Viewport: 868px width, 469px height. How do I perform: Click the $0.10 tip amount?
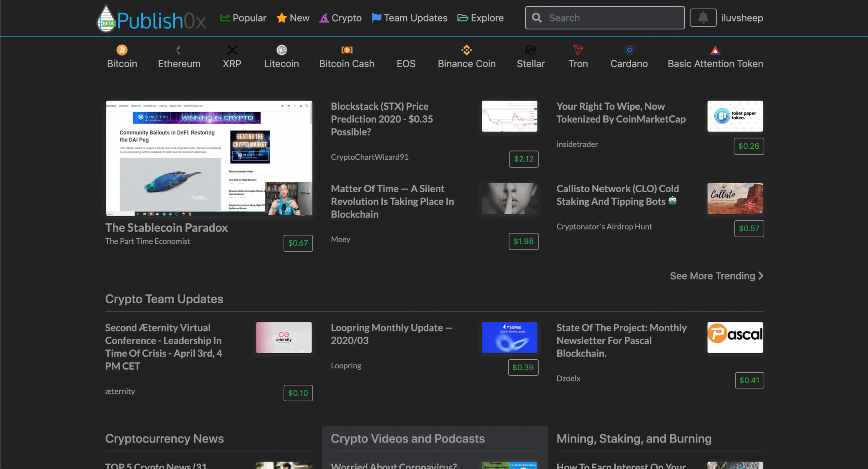click(x=298, y=393)
